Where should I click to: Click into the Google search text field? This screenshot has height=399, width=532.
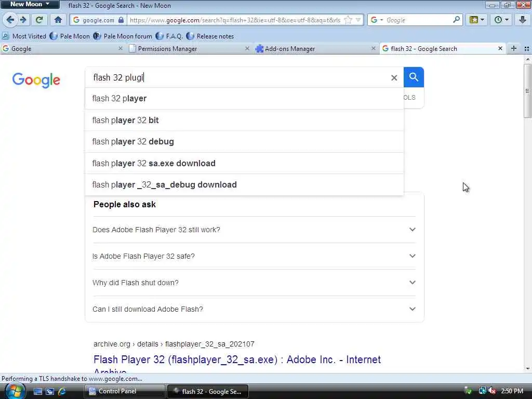tap(237, 77)
